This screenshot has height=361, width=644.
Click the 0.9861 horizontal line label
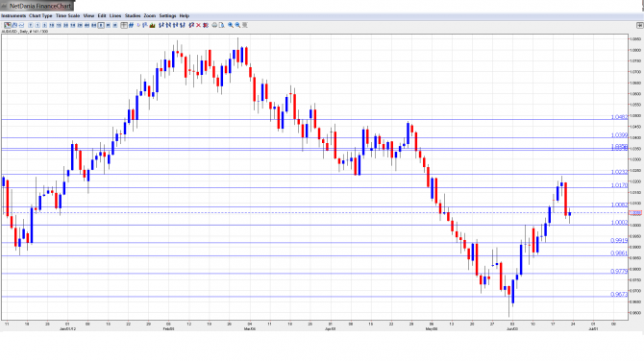pos(619,253)
